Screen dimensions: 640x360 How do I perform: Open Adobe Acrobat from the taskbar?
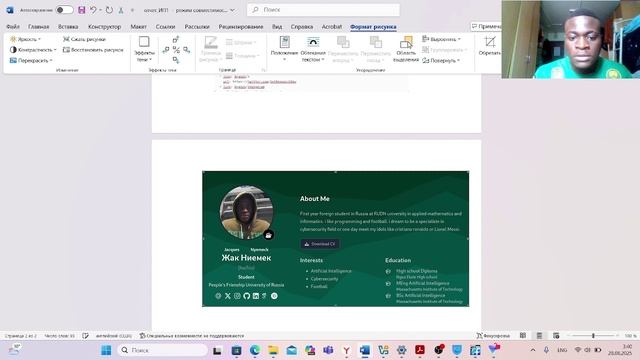[420, 350]
